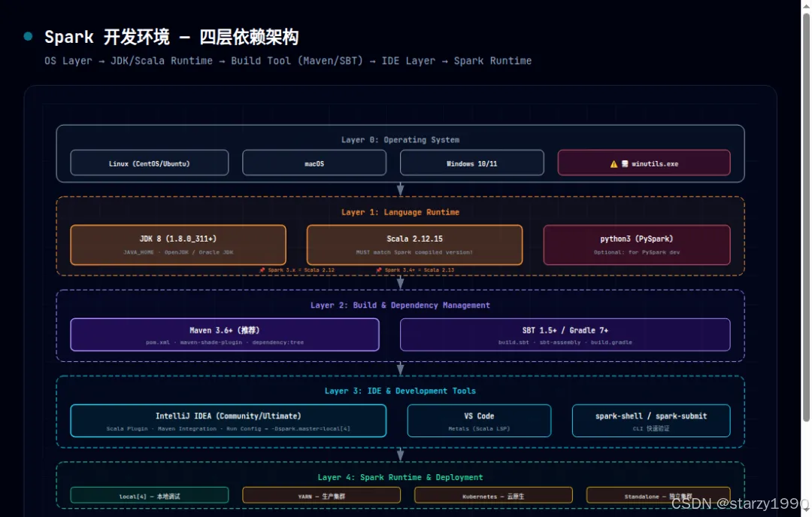The width and height of the screenshot is (812, 517).
Task: Click the 'CLI 快速验证' subtext
Action: (x=651, y=429)
